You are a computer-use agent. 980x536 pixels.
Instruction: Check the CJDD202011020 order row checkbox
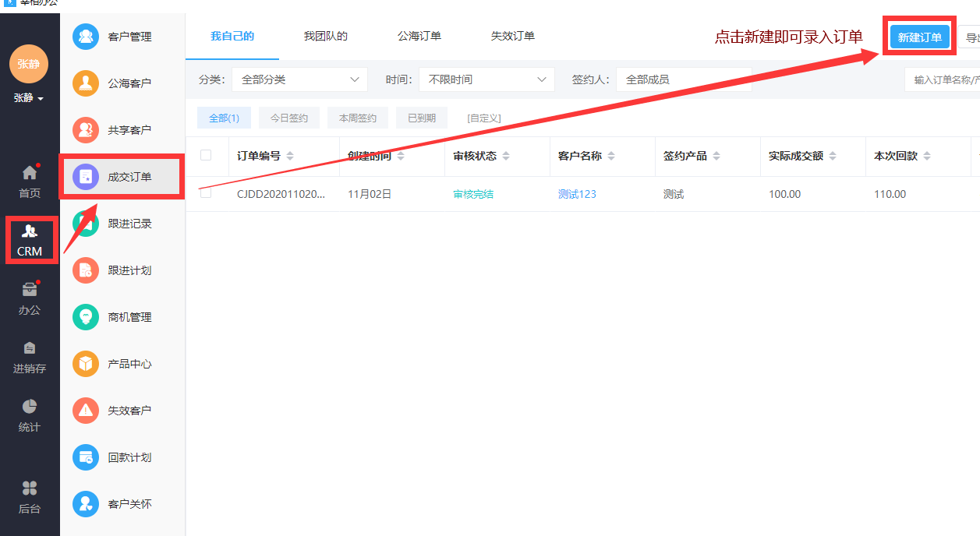(206, 192)
